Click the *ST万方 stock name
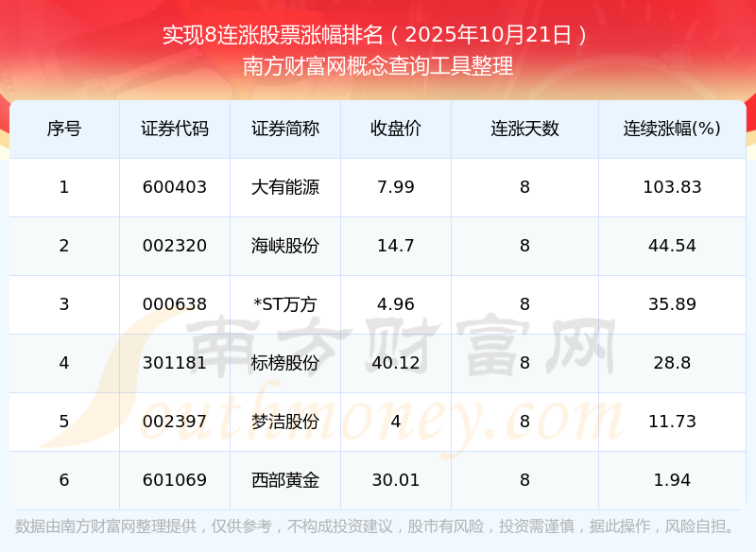 [285, 304]
